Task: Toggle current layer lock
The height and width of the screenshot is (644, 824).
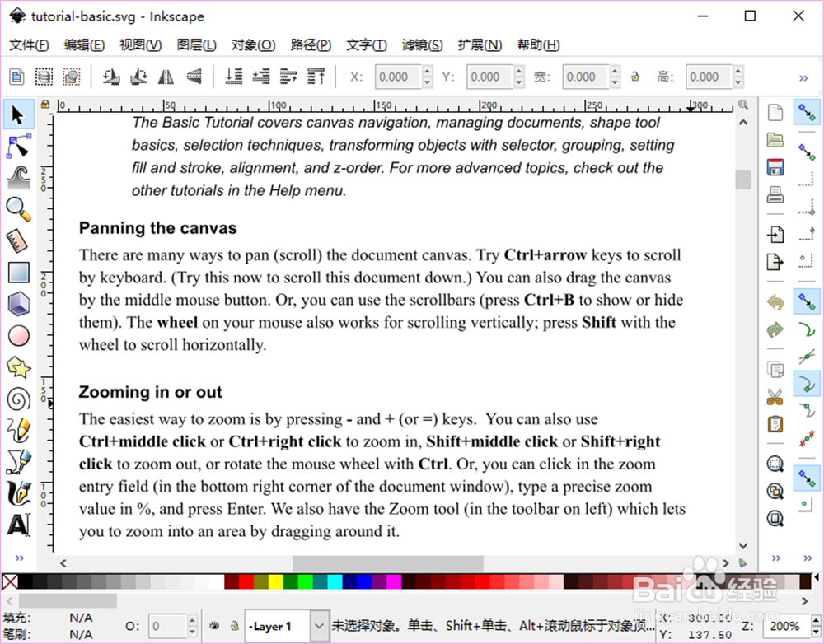Action: 235,626
